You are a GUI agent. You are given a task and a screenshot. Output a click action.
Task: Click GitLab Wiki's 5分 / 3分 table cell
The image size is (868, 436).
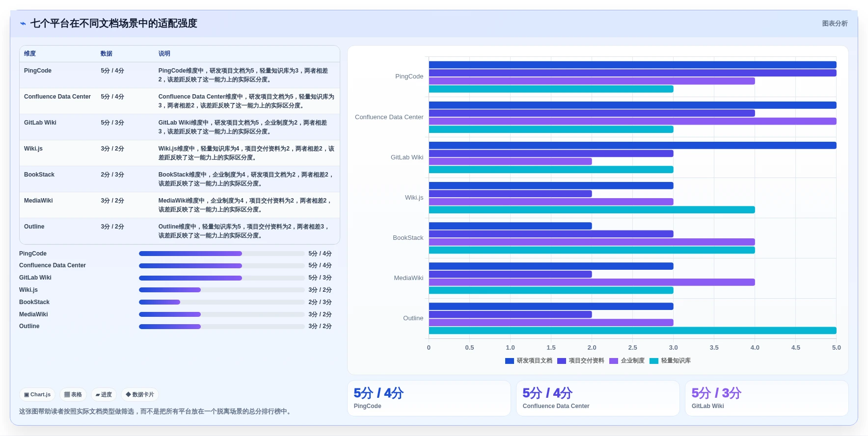112,123
